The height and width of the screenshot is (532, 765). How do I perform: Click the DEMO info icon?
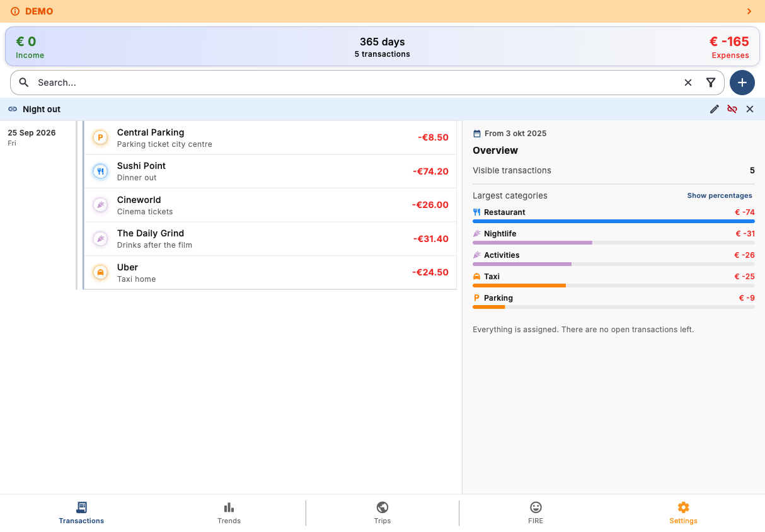click(x=15, y=11)
